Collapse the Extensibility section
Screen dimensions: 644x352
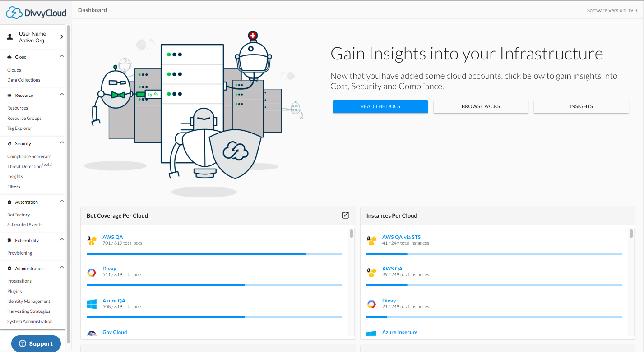62,240
